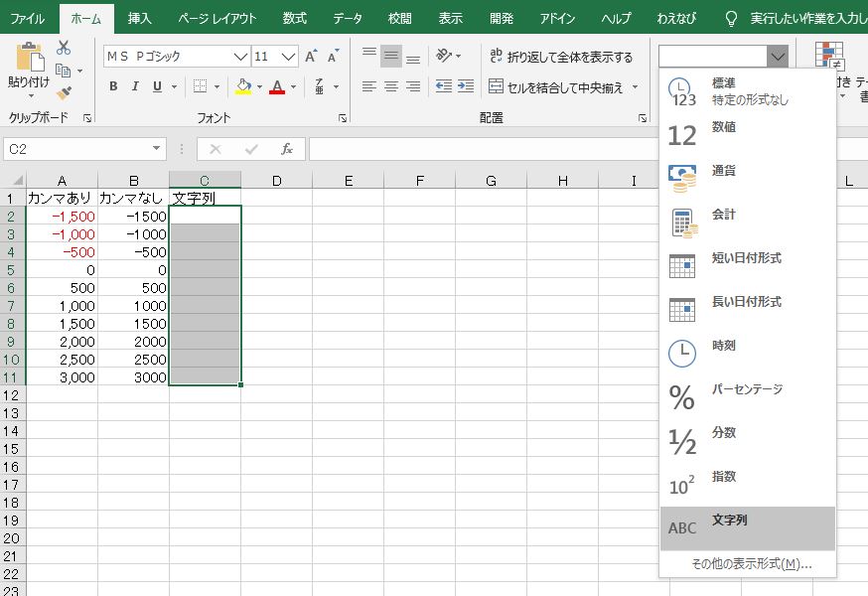
Task: Align text left
Action: [369, 86]
